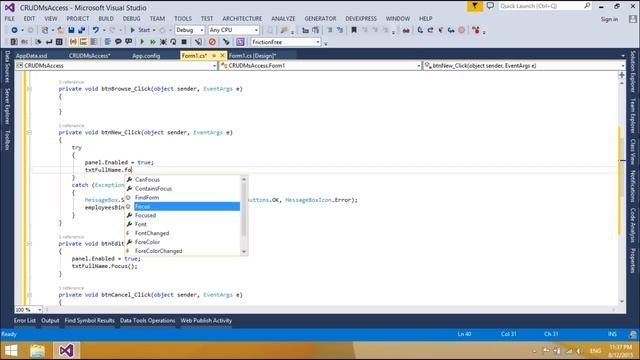
Task: Click the Quick Launch magnifier icon
Action: click(x=587, y=6)
